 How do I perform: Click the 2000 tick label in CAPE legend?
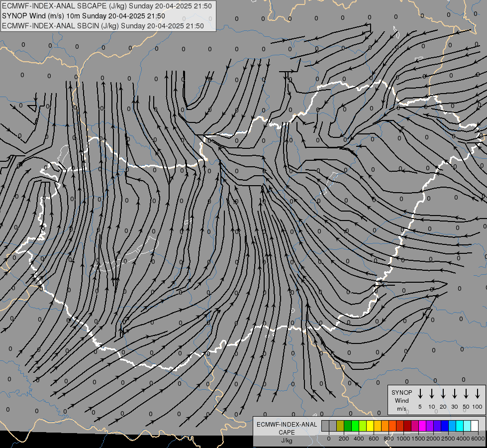[433, 439]
